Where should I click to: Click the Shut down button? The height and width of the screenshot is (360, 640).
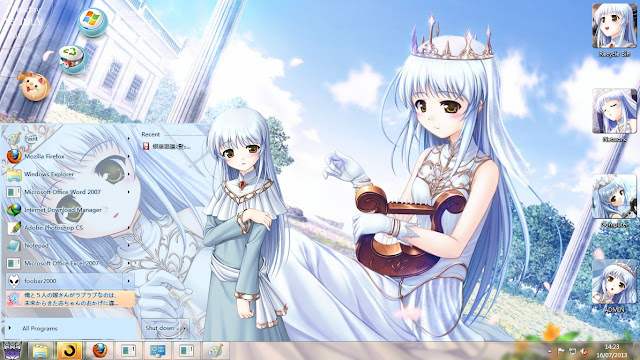pyautogui.click(x=160, y=328)
